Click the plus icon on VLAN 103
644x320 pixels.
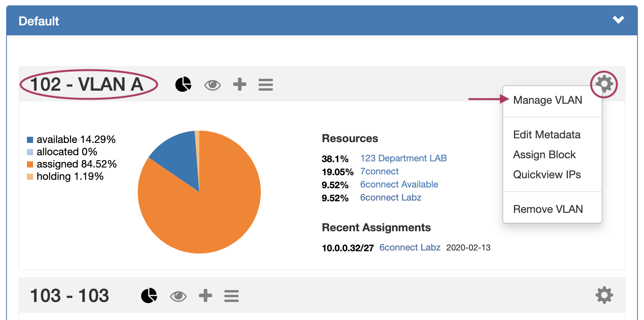coord(205,295)
